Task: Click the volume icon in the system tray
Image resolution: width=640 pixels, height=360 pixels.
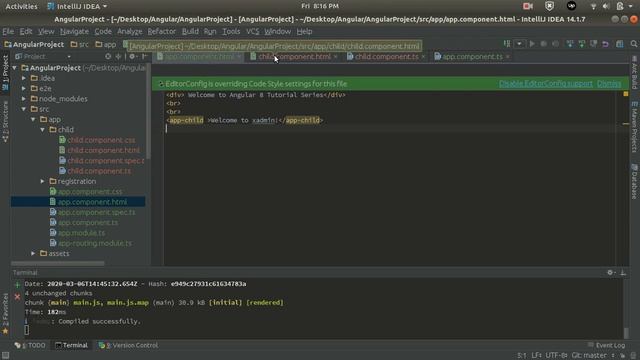Action: click(606, 6)
